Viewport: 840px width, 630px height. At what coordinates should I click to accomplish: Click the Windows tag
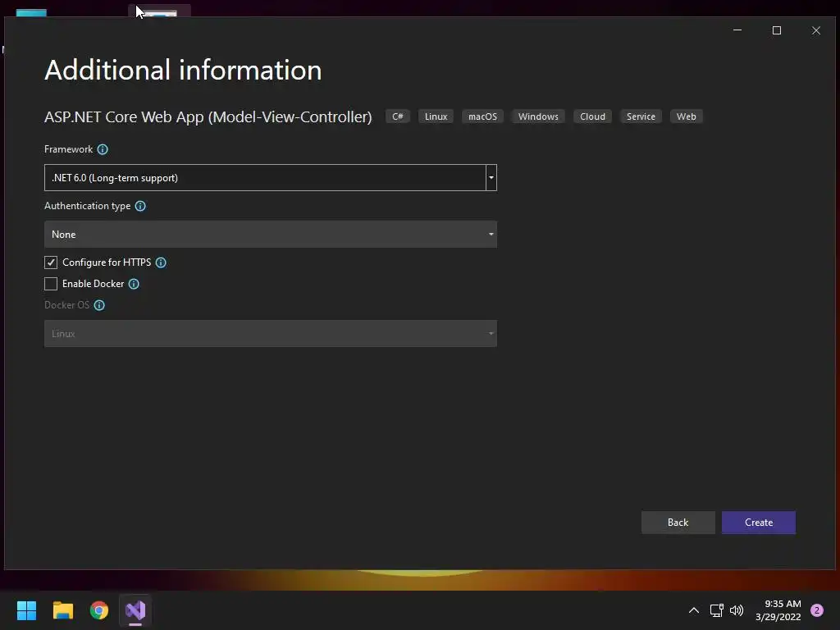[x=538, y=116]
